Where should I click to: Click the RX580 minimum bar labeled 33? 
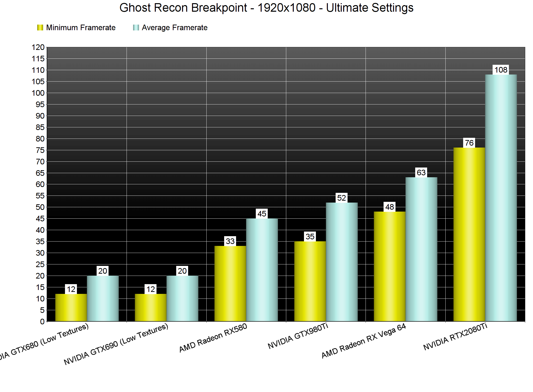230,284
